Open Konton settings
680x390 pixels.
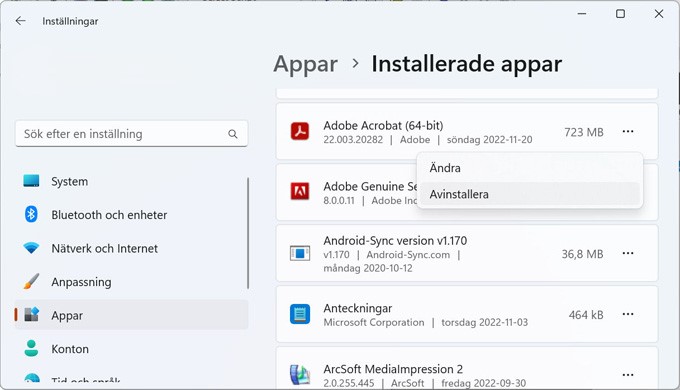(131, 348)
